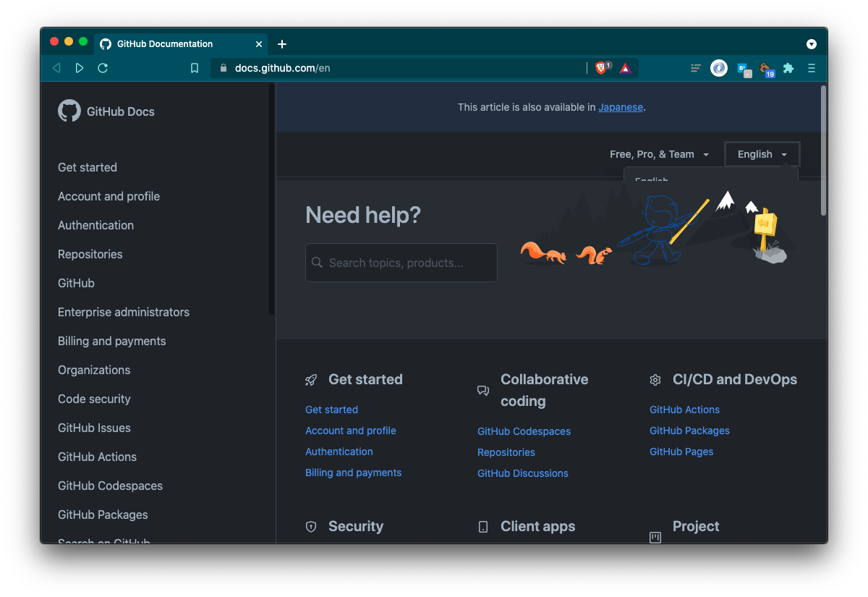The image size is (868, 597).
Task: Open the Authentication link in main content
Action: tap(339, 452)
